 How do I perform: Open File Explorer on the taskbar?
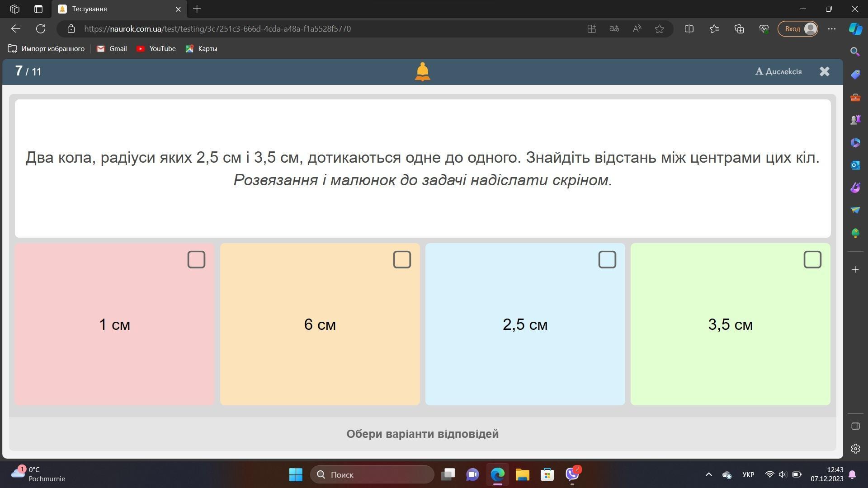[522, 474]
